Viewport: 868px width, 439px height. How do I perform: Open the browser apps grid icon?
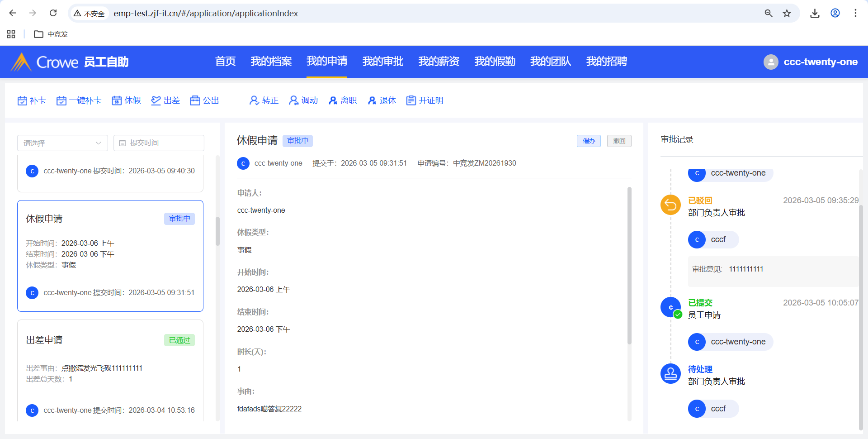11,34
